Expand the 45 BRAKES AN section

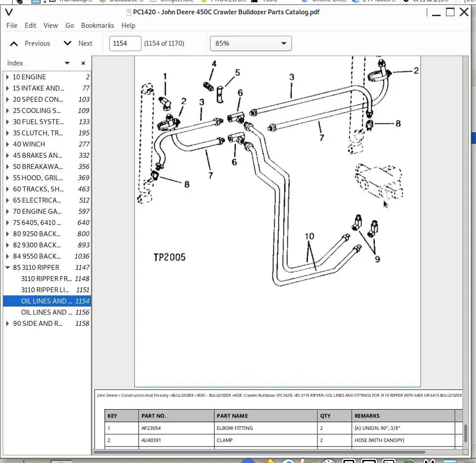8,156
